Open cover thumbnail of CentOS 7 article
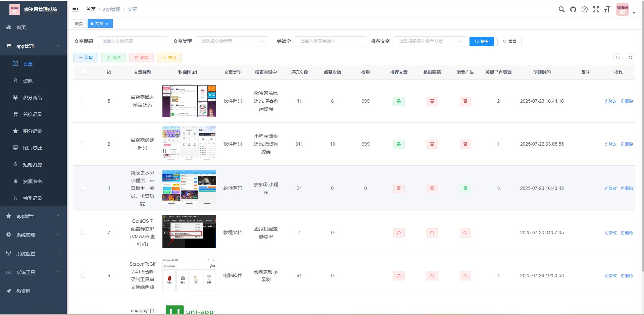Image resolution: width=644 pixels, height=315 pixels. (189, 231)
